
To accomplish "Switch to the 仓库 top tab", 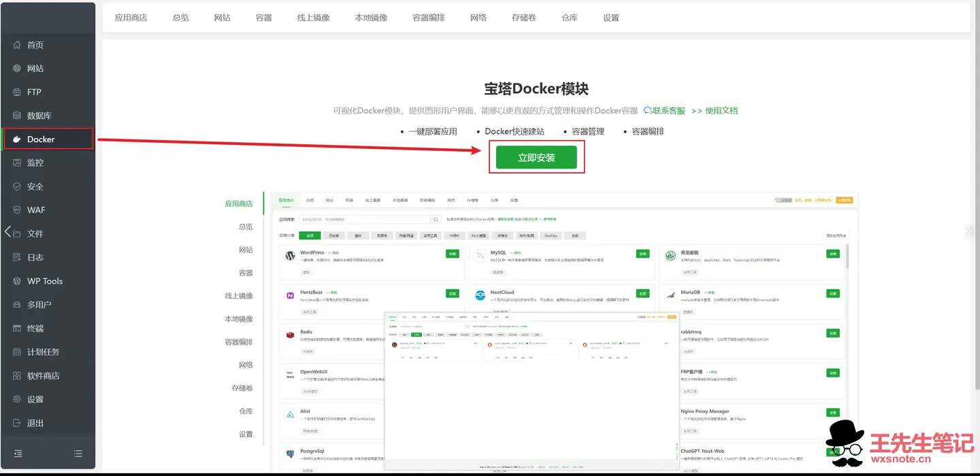I will [x=570, y=18].
